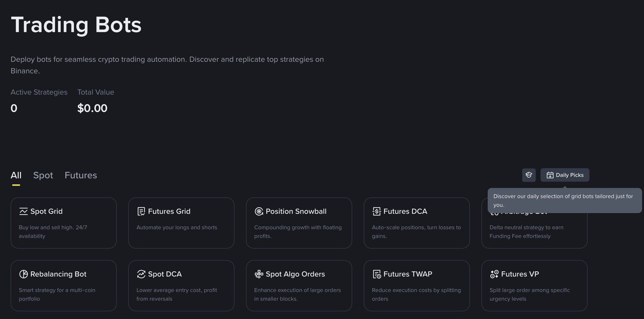Open the Futures TWAP bot card
Image resolution: width=644 pixels, height=319 pixels.
click(417, 286)
